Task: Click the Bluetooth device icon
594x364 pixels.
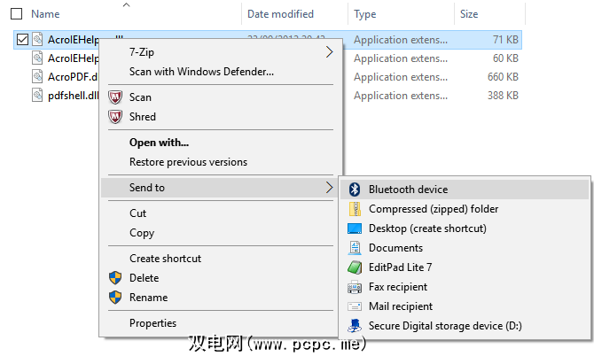Action: 355,190
